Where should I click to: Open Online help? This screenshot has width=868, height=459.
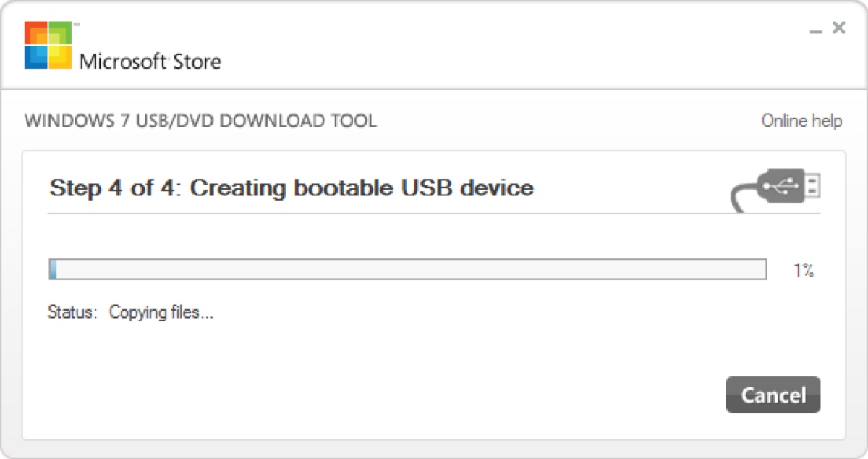tap(801, 121)
